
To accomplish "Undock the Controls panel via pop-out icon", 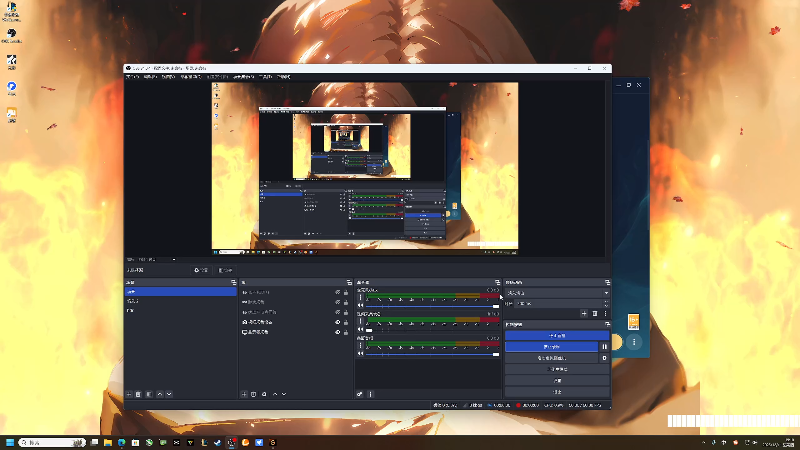I will pos(607,324).
